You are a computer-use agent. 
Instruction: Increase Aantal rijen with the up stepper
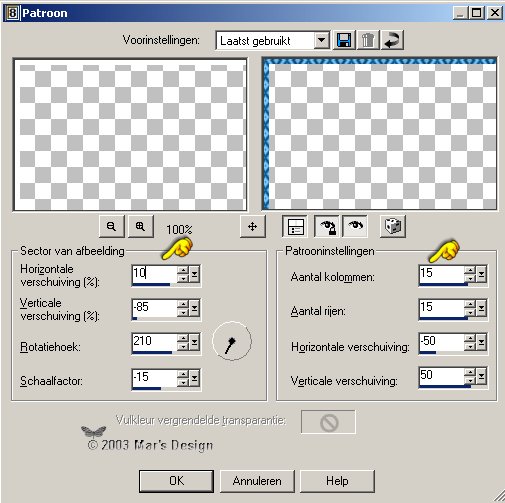pyautogui.click(x=470, y=304)
